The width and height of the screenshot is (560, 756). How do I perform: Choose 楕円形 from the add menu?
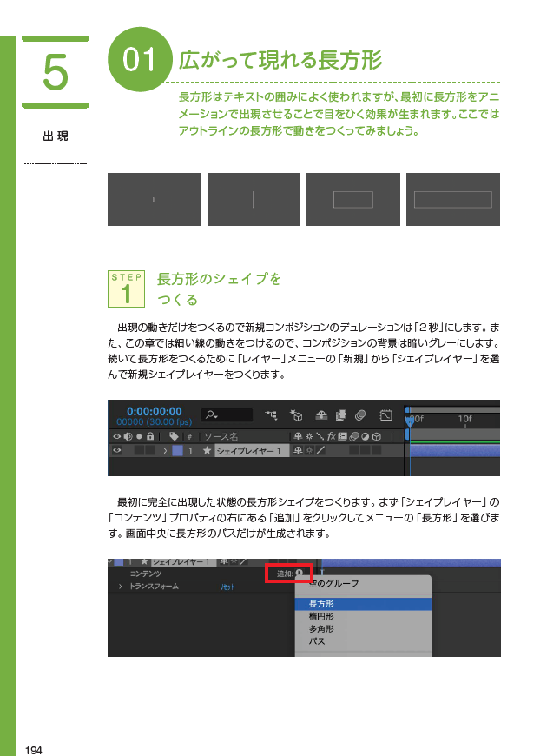pyautogui.click(x=363, y=616)
